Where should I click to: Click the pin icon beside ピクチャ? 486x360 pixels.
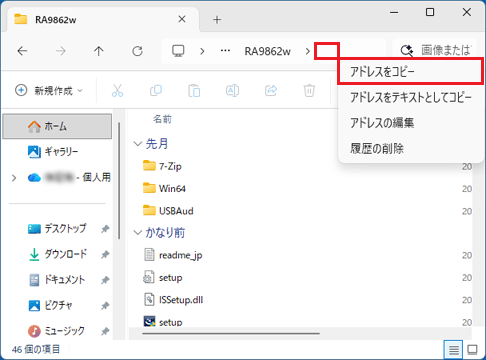click(105, 306)
